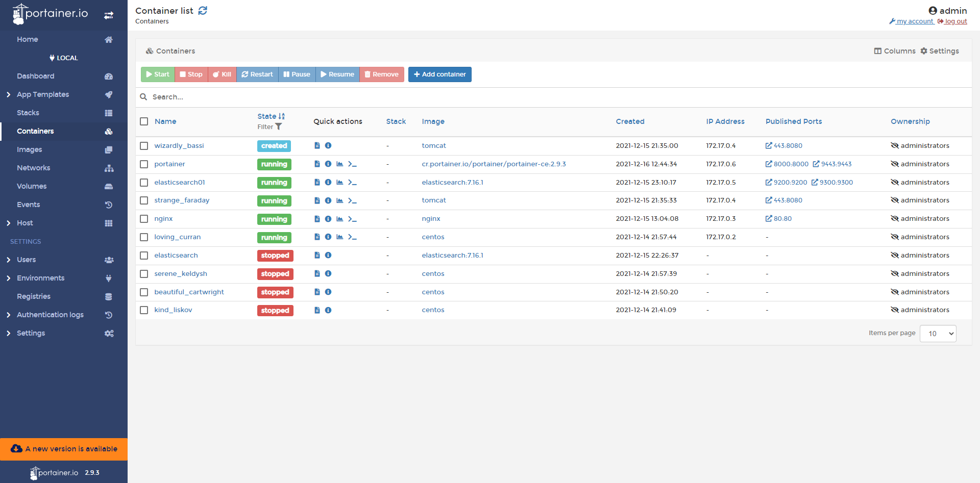Go to Home in sidebar
The image size is (980, 483).
[x=28, y=39]
